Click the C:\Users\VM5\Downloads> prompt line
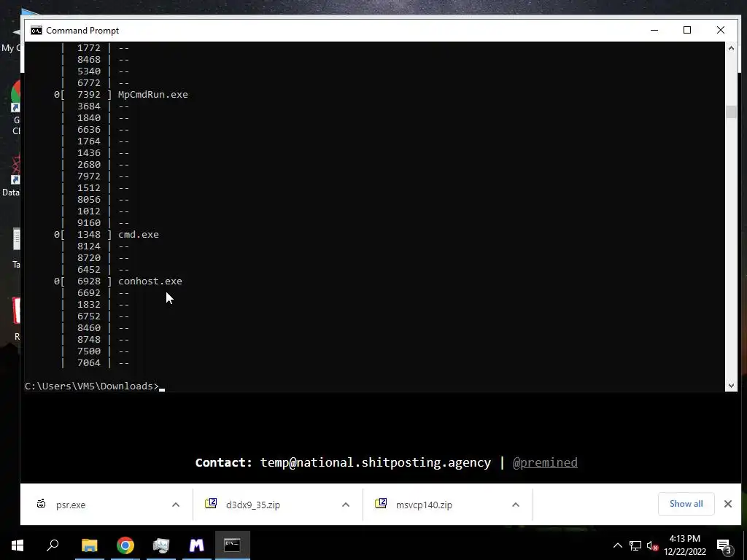 [x=92, y=386]
